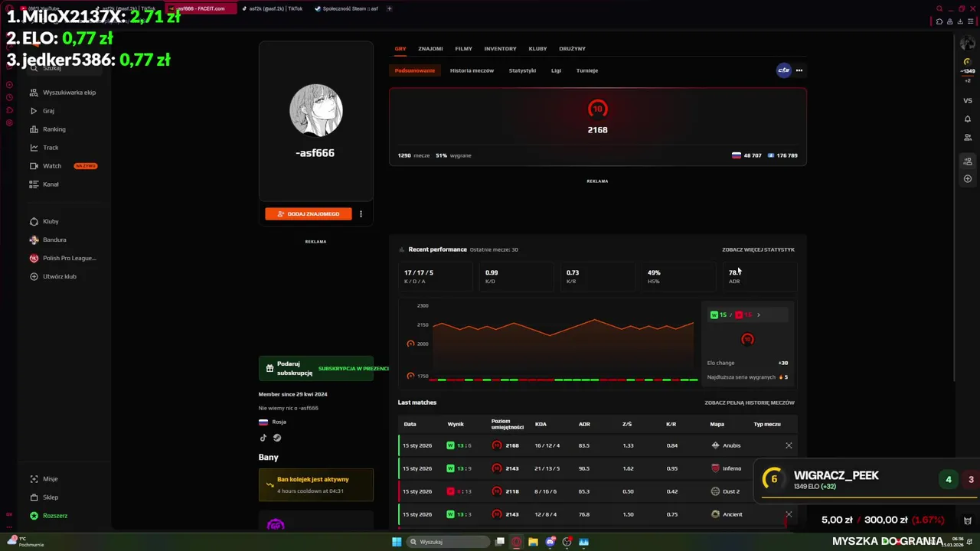Click the DODAJ ZNAJOMEGO button
980x551 pixels.
[309, 214]
